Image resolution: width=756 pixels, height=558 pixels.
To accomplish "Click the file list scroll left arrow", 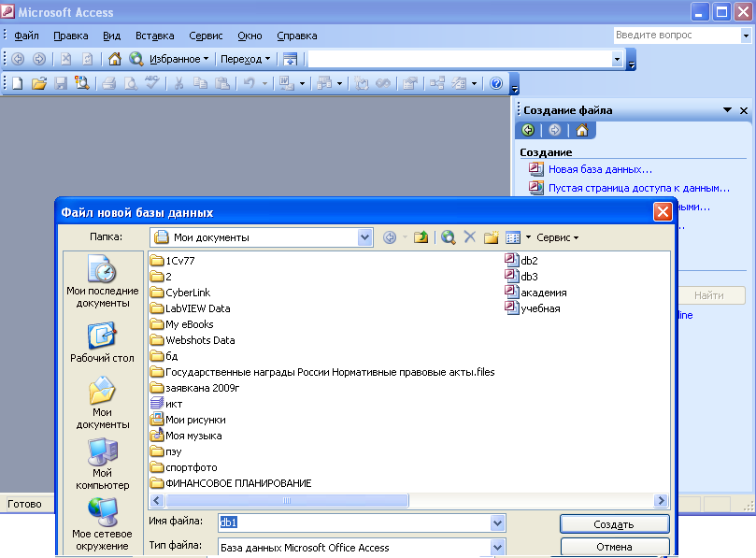I will [157, 501].
